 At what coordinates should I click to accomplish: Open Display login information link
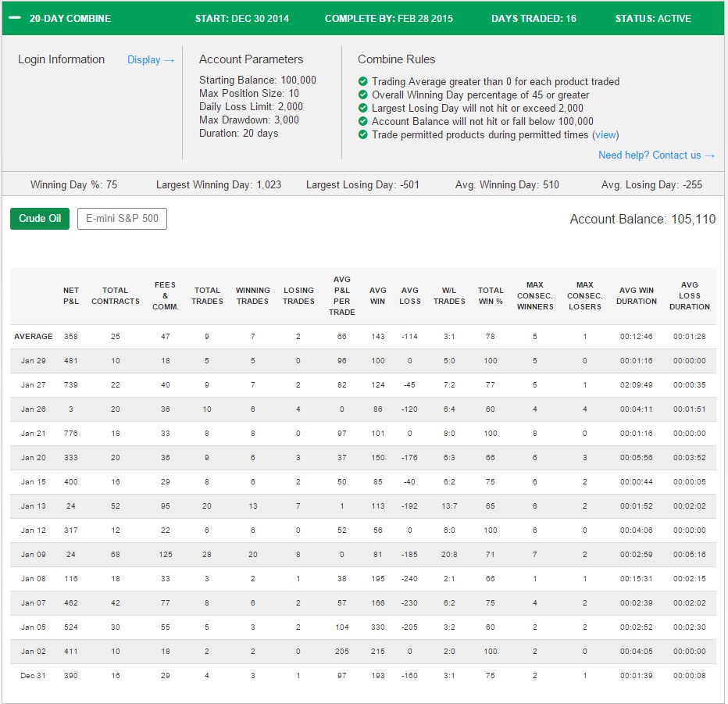[151, 60]
